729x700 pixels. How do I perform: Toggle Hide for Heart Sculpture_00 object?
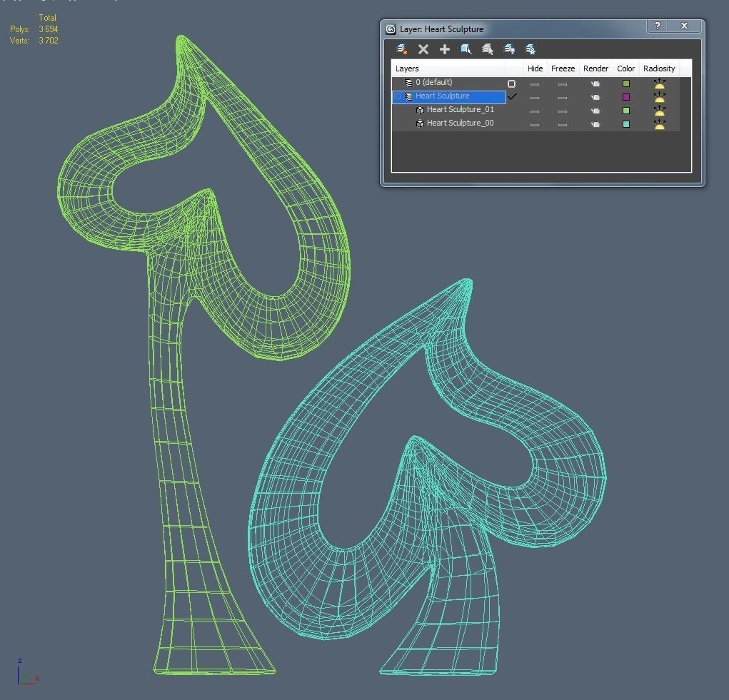(535, 125)
